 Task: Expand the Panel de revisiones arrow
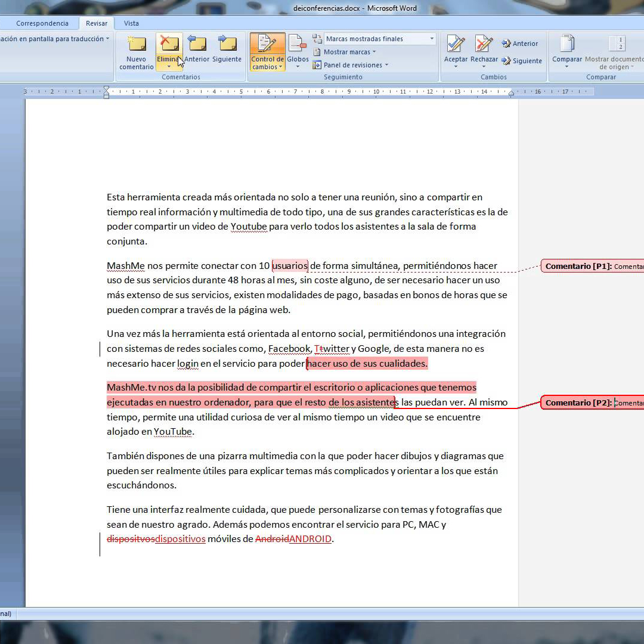click(386, 65)
